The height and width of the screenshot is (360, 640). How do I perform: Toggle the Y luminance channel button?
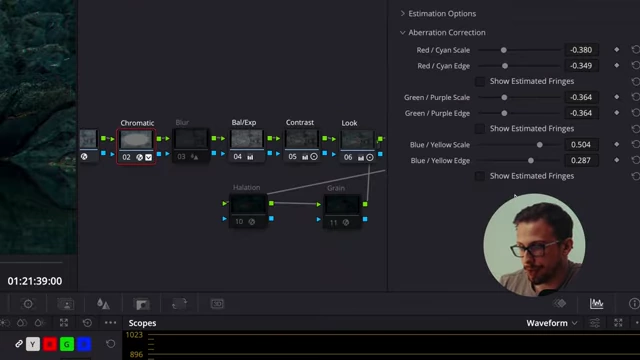33,344
